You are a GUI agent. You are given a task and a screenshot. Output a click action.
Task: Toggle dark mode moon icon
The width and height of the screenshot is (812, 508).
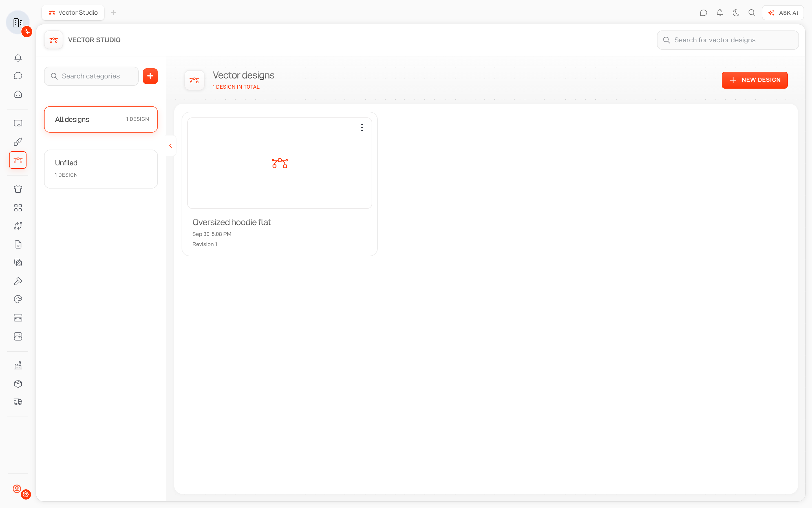click(x=736, y=13)
